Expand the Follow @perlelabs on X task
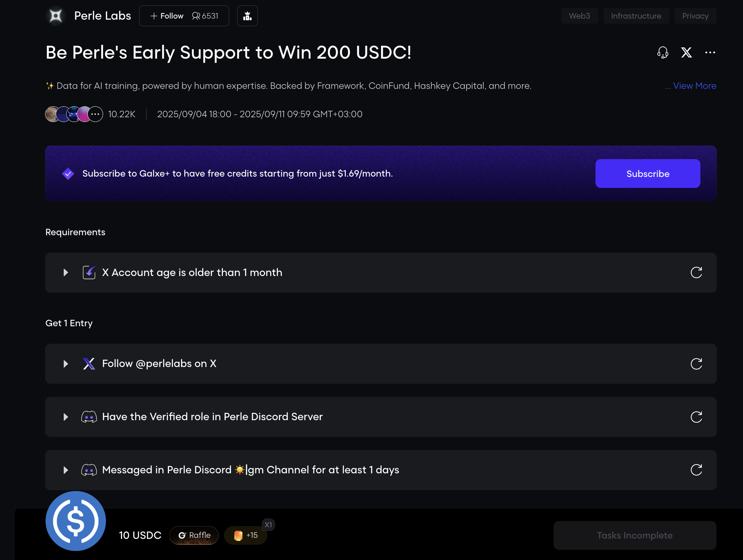This screenshot has width=743, height=560. click(x=66, y=363)
